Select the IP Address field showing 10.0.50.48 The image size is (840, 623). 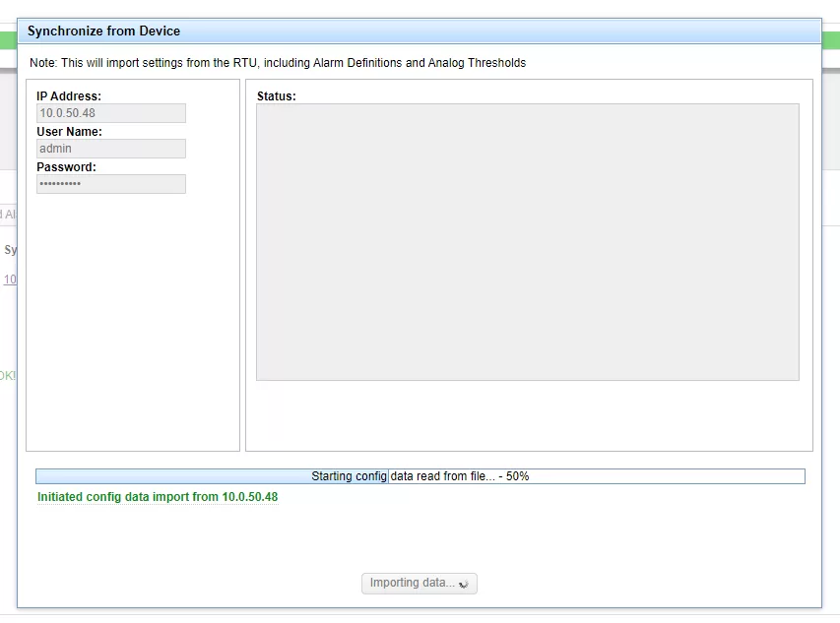(x=110, y=112)
